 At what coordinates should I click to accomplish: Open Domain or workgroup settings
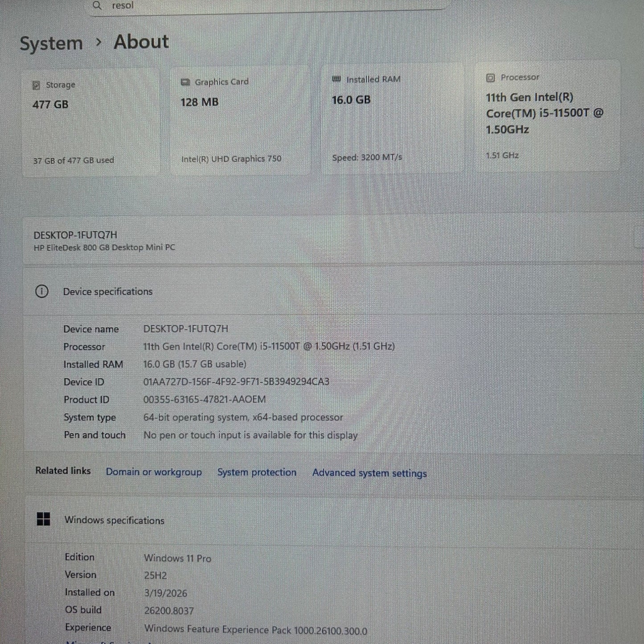(154, 472)
